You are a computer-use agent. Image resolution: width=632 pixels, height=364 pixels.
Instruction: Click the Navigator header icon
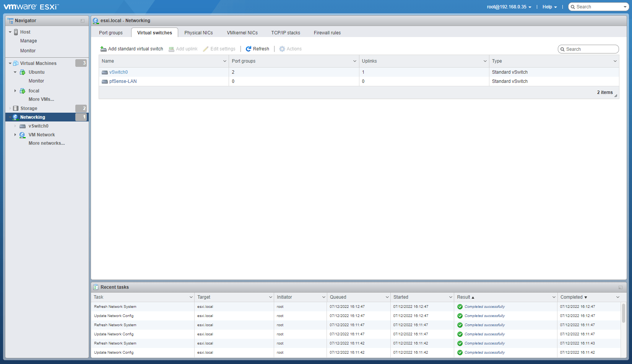[x=10, y=21]
